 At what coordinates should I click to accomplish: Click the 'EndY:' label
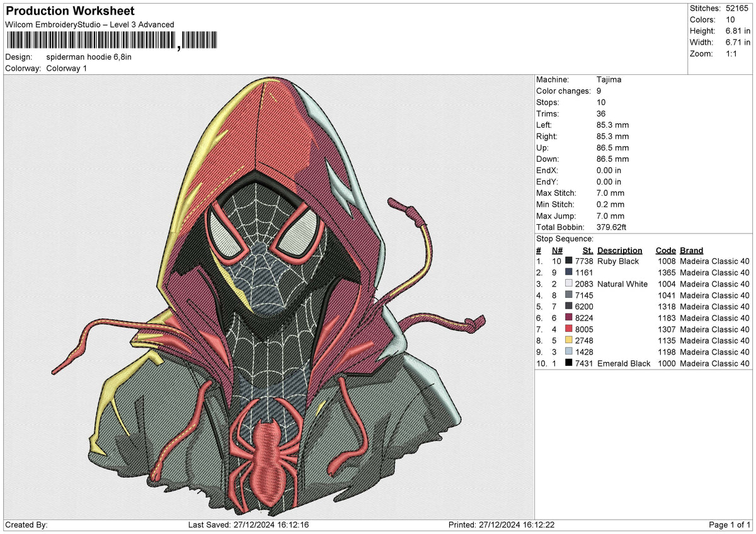click(547, 182)
